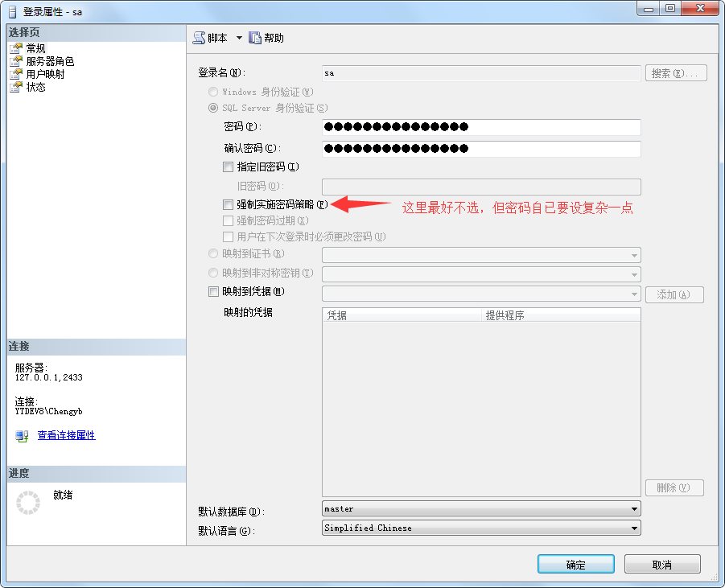Toggle 强制密码过期 checkbox
Viewport: 725px width, 588px height.
click(x=228, y=220)
